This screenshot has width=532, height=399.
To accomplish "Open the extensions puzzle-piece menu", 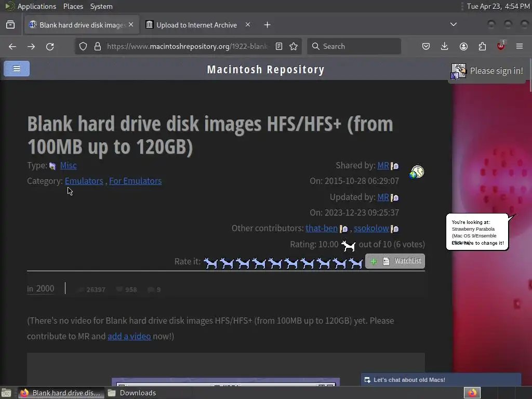I will (x=482, y=46).
